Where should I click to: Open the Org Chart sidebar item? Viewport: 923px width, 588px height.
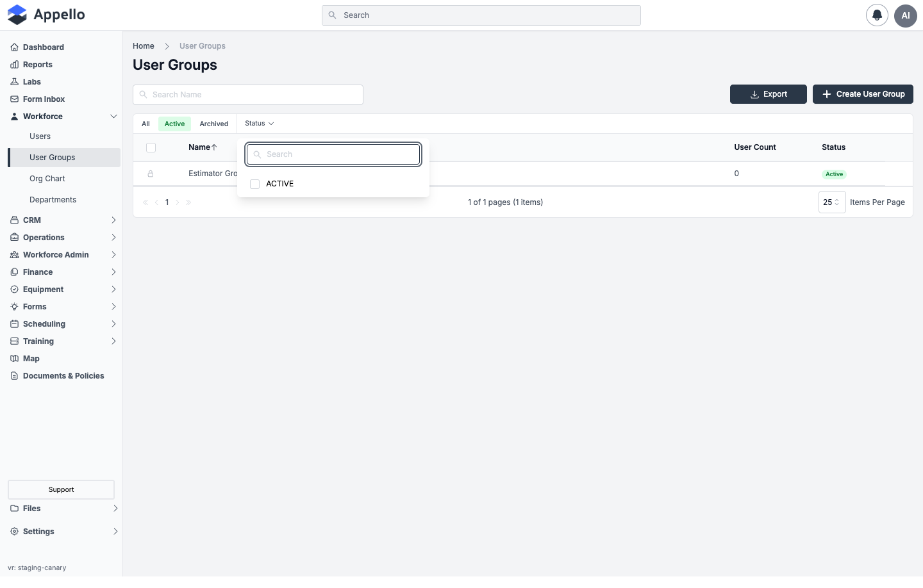click(x=64, y=179)
